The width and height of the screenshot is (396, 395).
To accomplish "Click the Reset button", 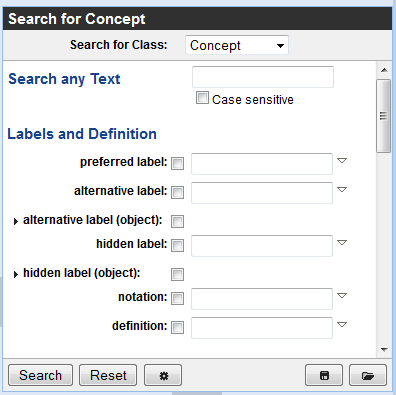I will (x=108, y=375).
